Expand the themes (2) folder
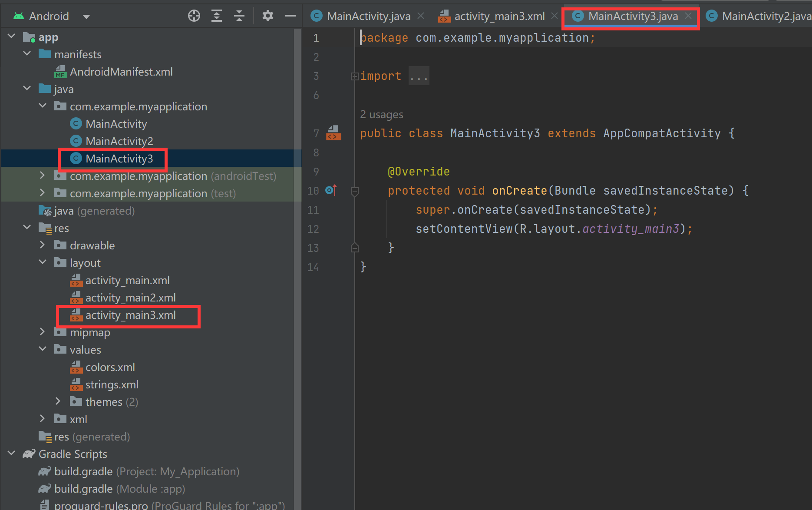Image resolution: width=812 pixels, height=510 pixels. [58, 401]
